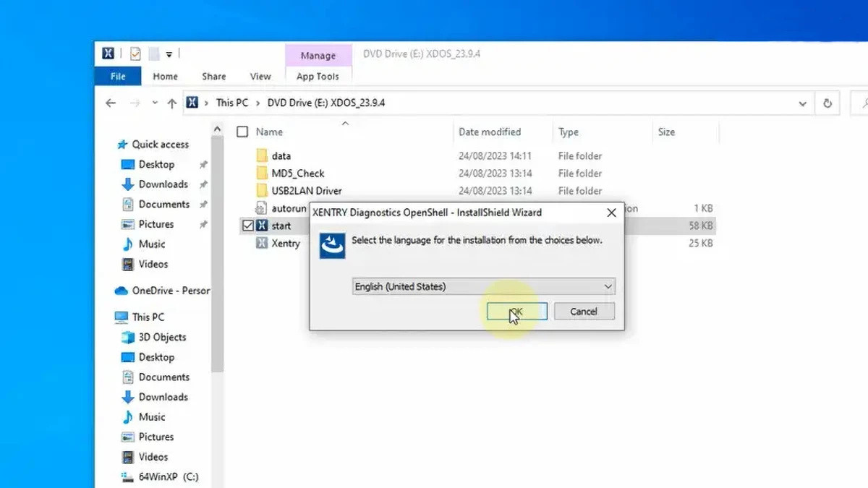Toggle the select-all checkbox in header
This screenshot has width=868, height=488.
tap(242, 132)
